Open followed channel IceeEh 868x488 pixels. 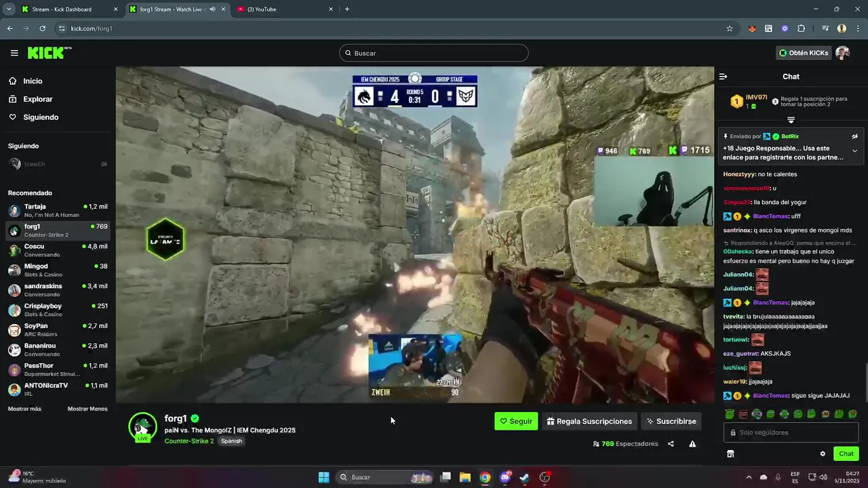tap(58, 164)
